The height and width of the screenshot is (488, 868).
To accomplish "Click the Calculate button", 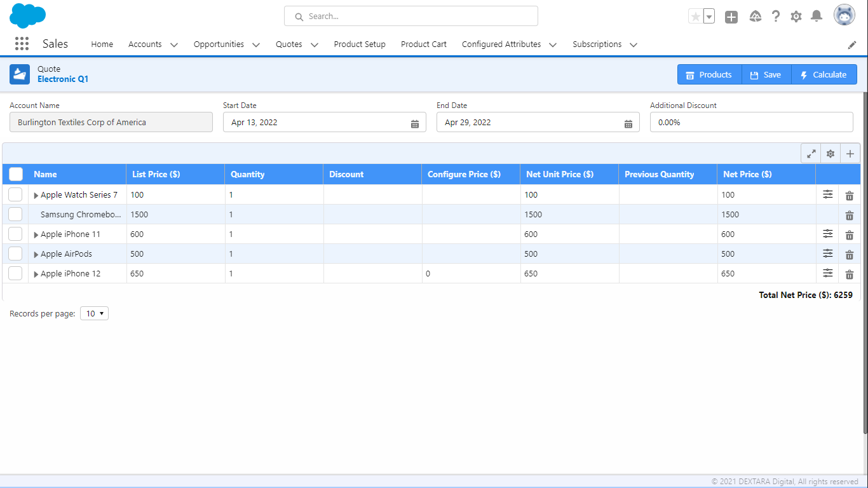I will (x=824, y=75).
